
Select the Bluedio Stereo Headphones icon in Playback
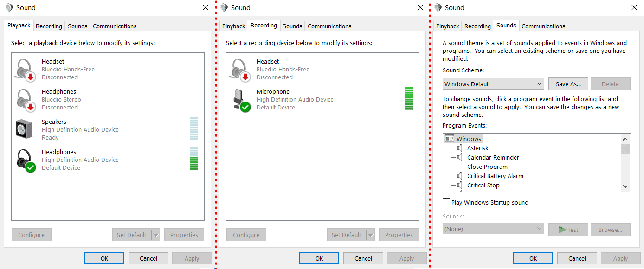[25, 100]
